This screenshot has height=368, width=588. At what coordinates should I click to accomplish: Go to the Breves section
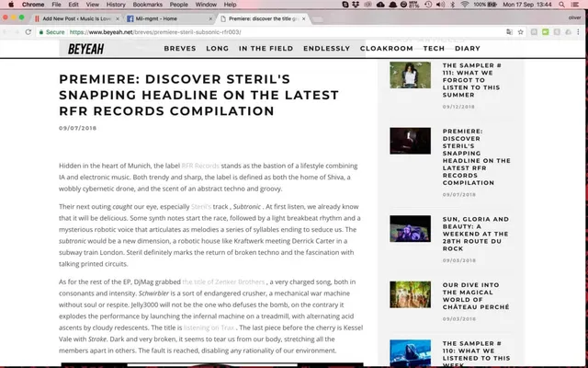tap(180, 49)
